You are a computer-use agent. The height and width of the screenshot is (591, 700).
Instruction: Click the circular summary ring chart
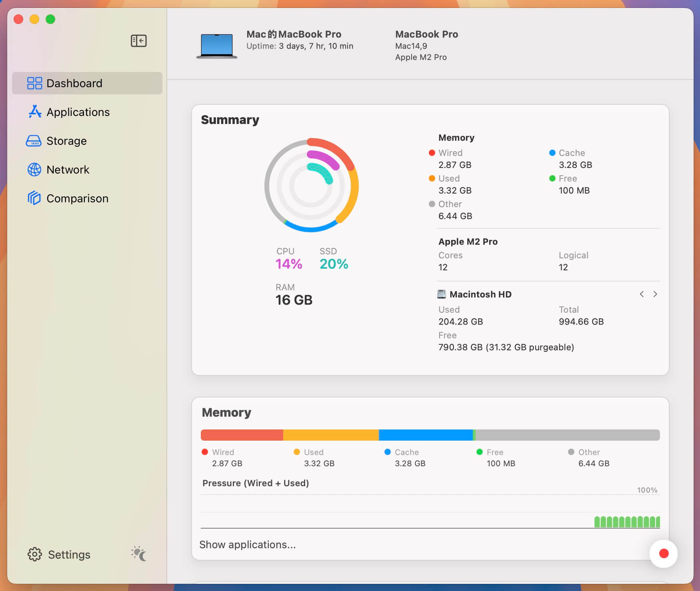(311, 186)
